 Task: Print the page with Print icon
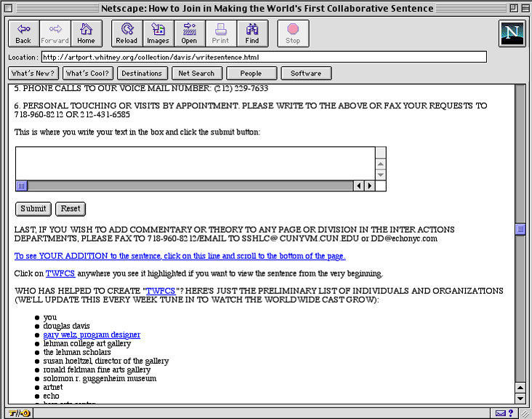point(220,33)
